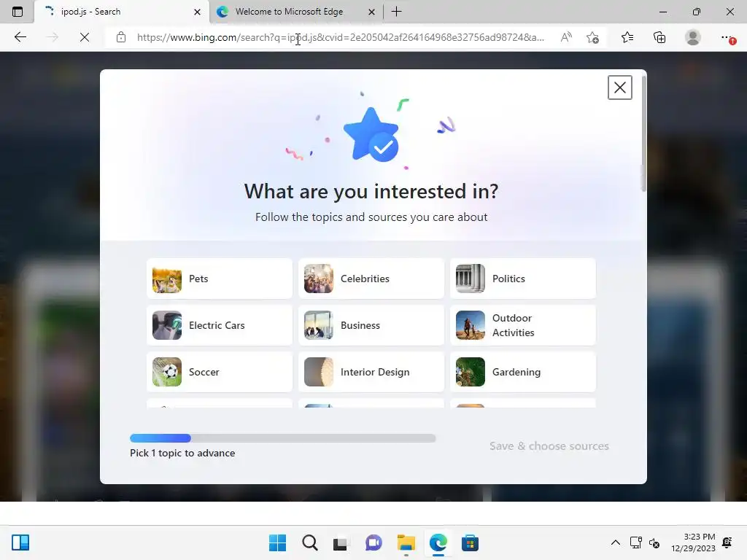Open the Favorites list icon
The width and height of the screenshot is (747, 560).
point(627,37)
